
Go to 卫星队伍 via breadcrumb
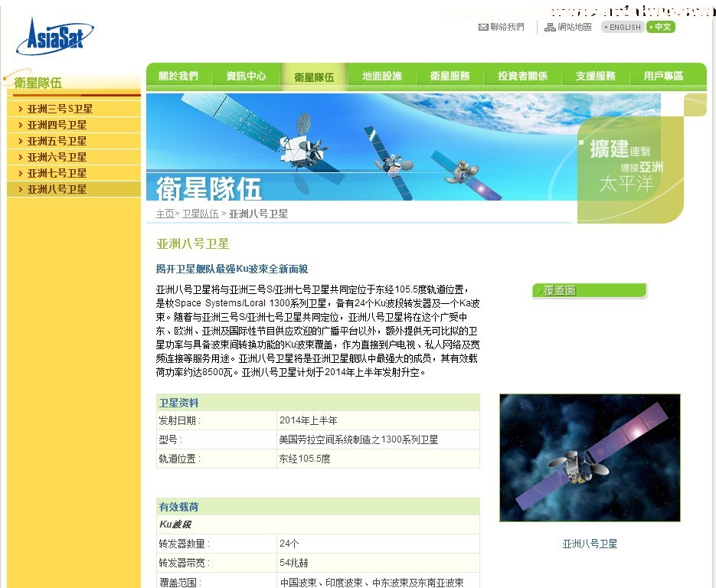[x=200, y=214]
